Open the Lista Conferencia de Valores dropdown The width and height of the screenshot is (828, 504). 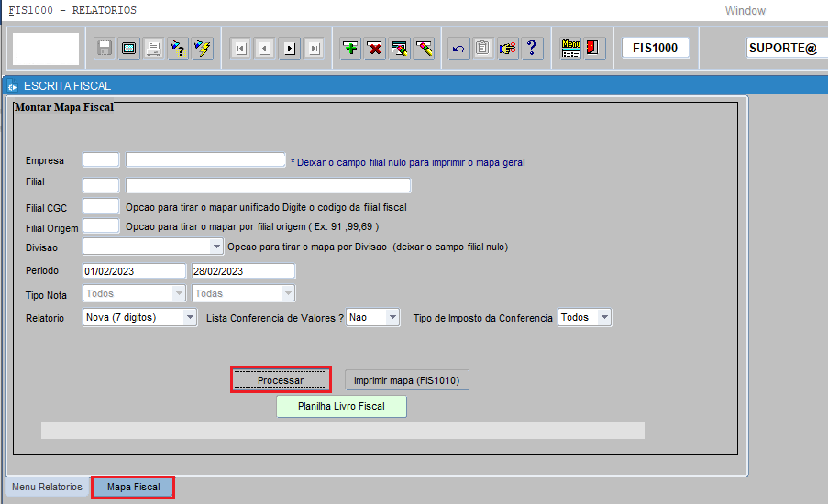click(392, 317)
